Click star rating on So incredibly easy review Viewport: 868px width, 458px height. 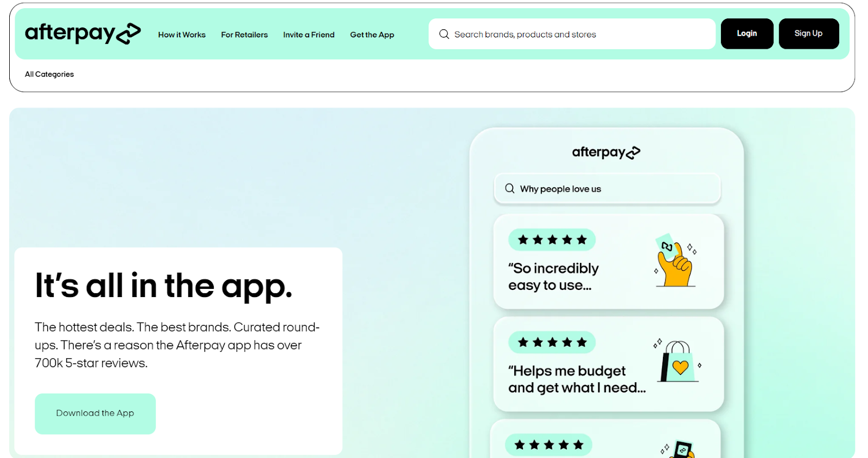point(552,240)
